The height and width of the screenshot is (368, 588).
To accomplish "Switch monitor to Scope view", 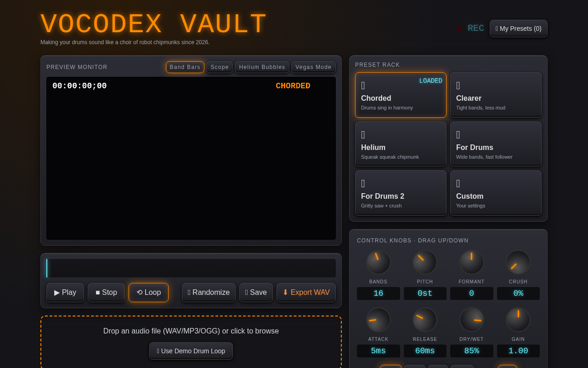I will pos(220,67).
